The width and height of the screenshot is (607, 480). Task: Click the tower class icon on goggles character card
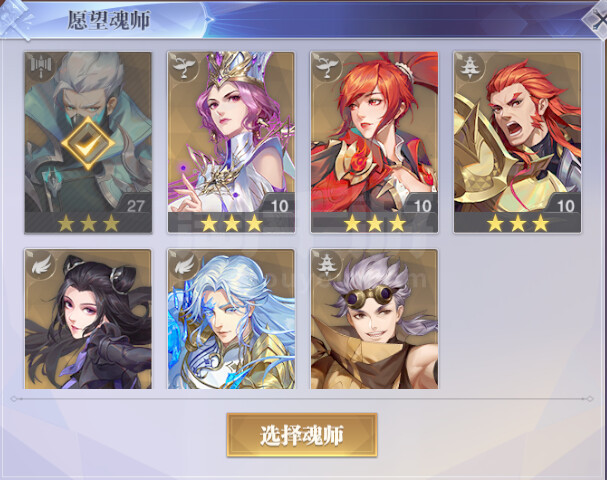coord(328,265)
